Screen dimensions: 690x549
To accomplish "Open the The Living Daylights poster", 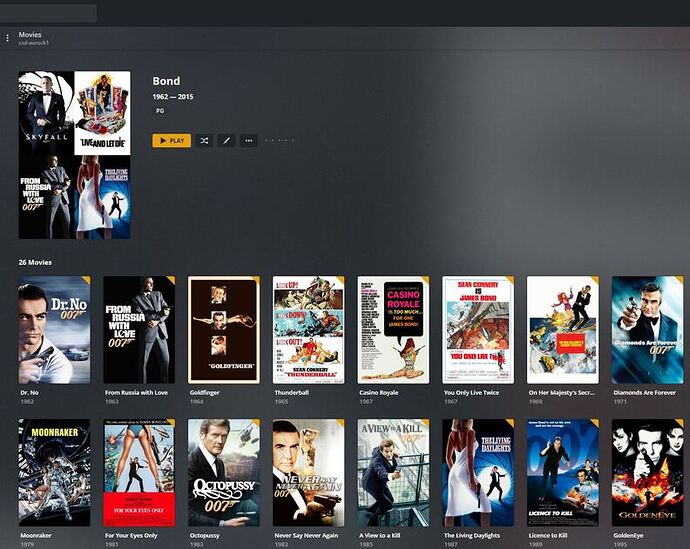I will point(478,472).
